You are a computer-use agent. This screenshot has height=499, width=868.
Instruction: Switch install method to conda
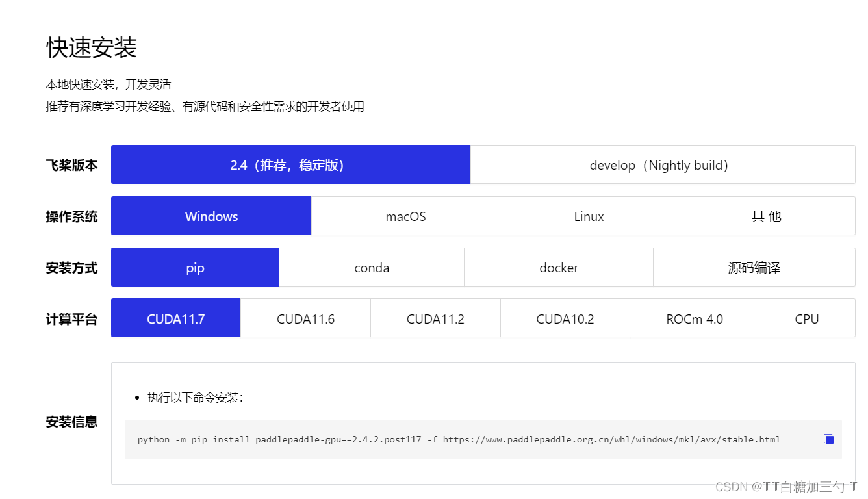371,267
